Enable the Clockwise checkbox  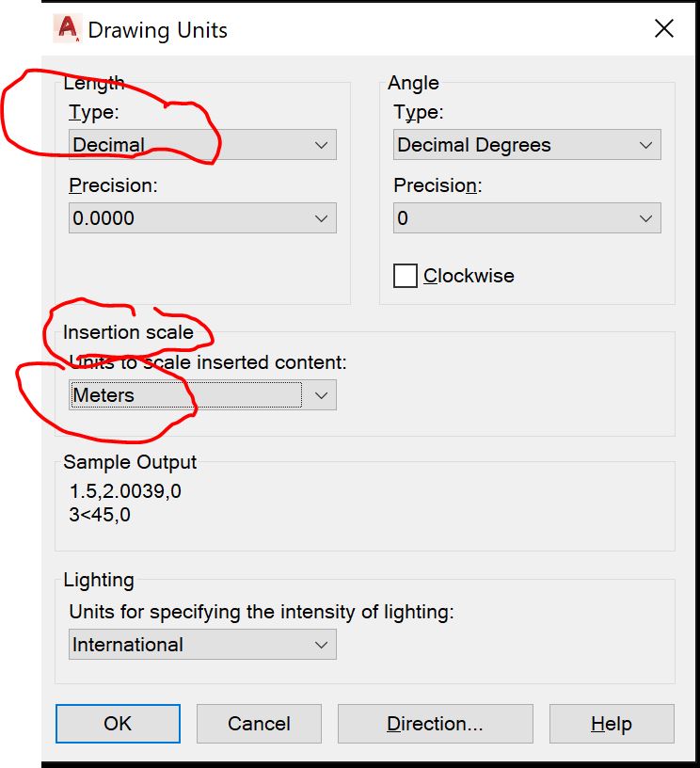406,276
